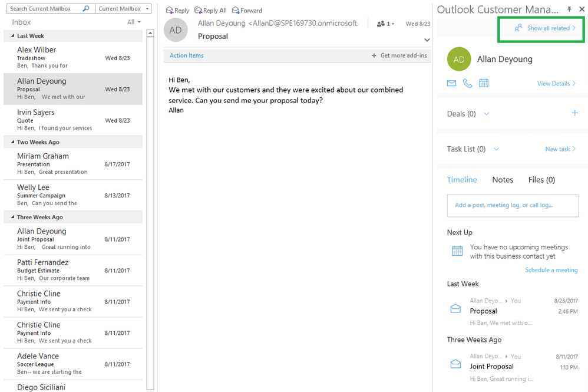Add a new deal with plus icon
The image size is (588, 392).
574,113
